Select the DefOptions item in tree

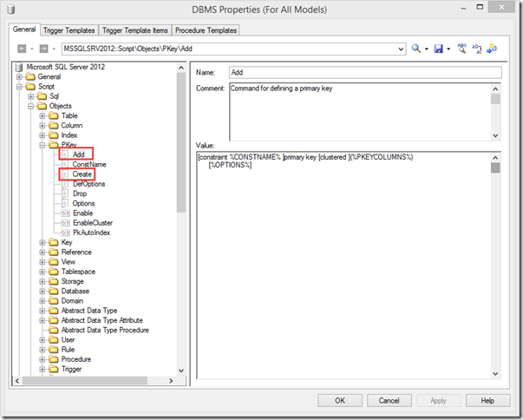(89, 184)
